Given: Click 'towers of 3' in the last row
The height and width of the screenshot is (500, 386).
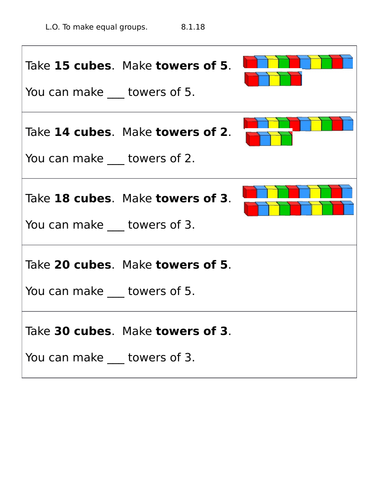Looking at the screenshot, I should 192,331.
